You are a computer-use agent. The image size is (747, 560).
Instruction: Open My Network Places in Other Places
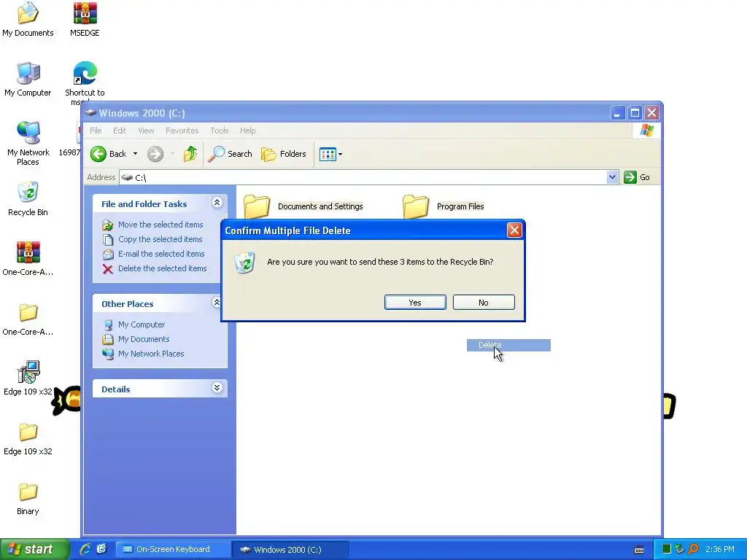[151, 354]
